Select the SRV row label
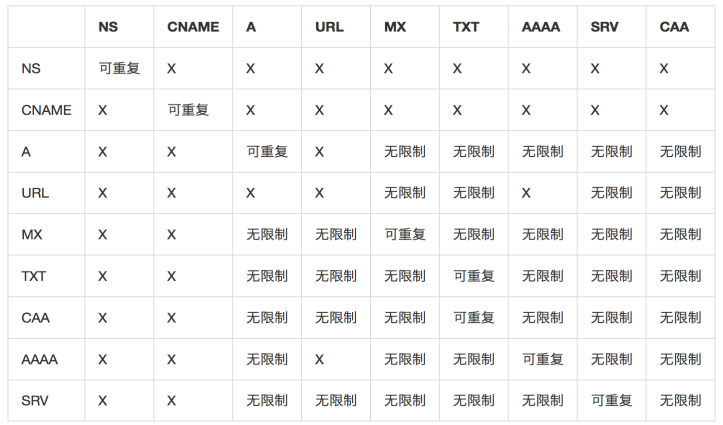This screenshot has height=425, width=723. tap(36, 400)
